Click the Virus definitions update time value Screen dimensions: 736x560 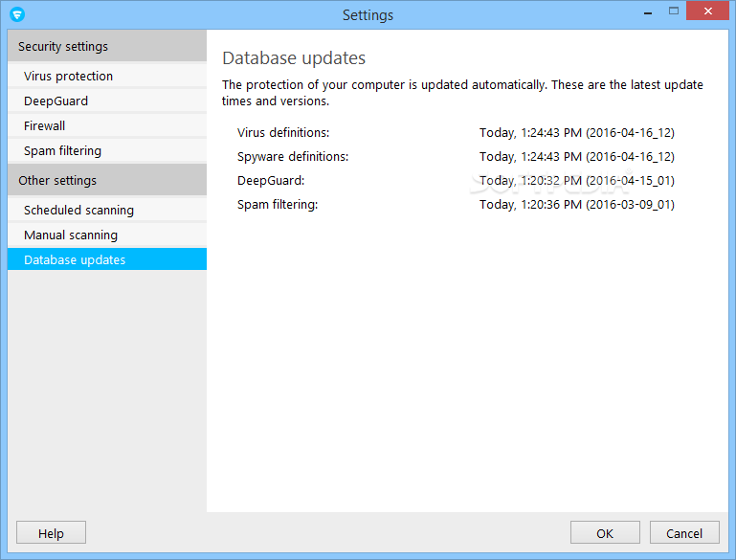pos(577,133)
